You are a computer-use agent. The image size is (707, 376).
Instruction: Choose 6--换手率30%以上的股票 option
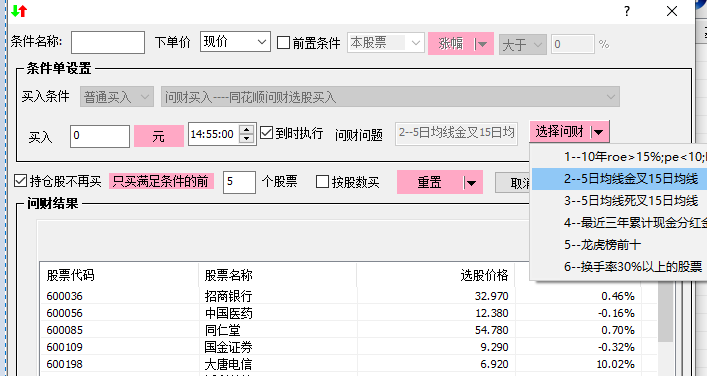click(x=633, y=267)
